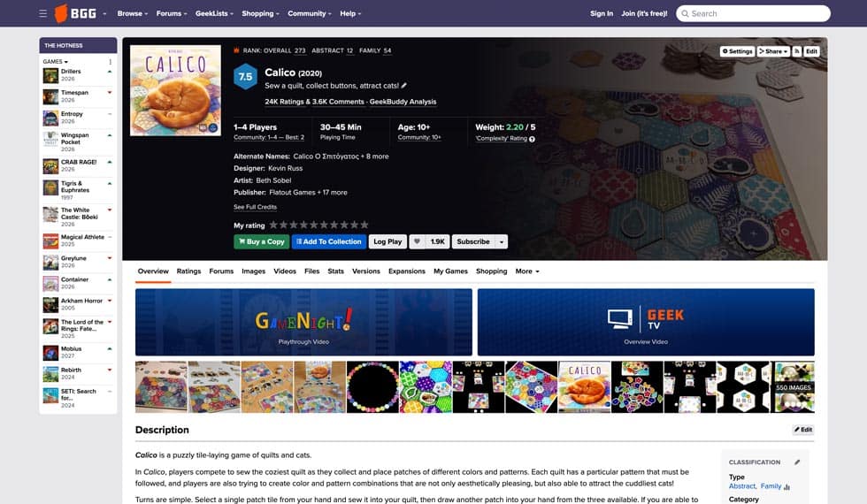Expand the Browse menu

pos(132,13)
